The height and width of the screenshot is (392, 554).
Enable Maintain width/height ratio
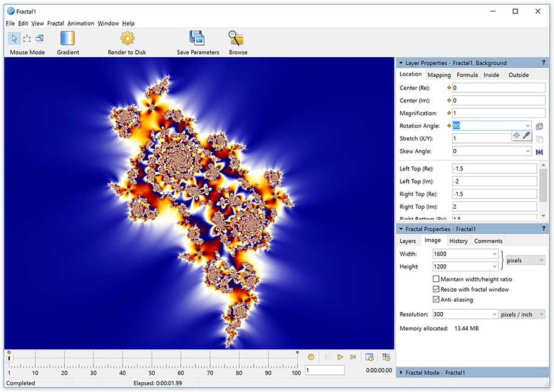[436, 279]
